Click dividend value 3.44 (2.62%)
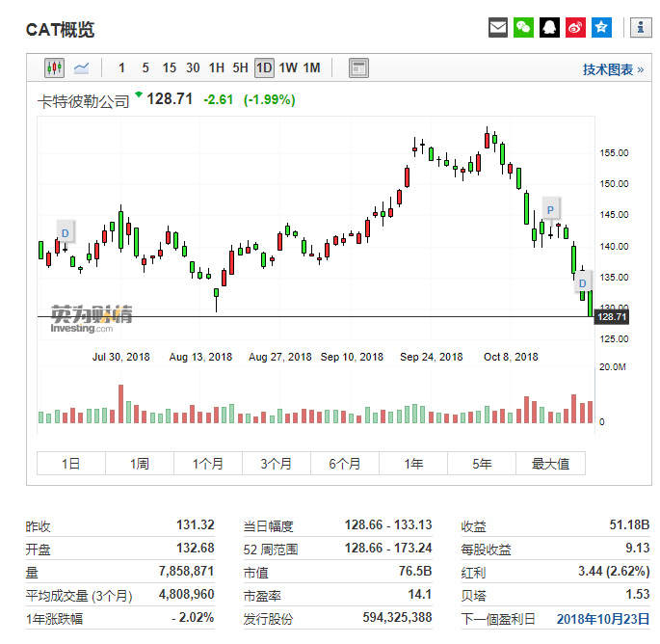This screenshot has height=644, width=660. (614, 571)
